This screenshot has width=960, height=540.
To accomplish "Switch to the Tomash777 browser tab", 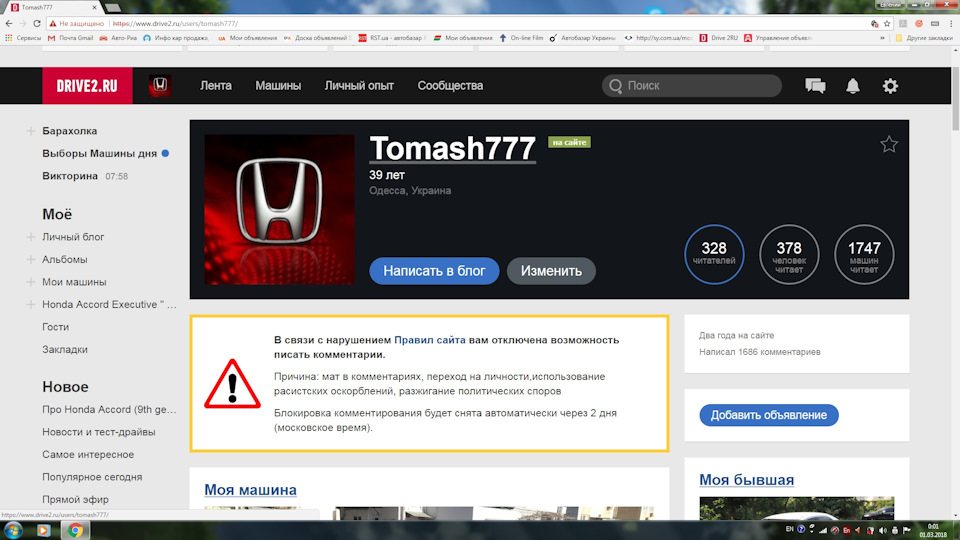I will pyautogui.click(x=53, y=7).
